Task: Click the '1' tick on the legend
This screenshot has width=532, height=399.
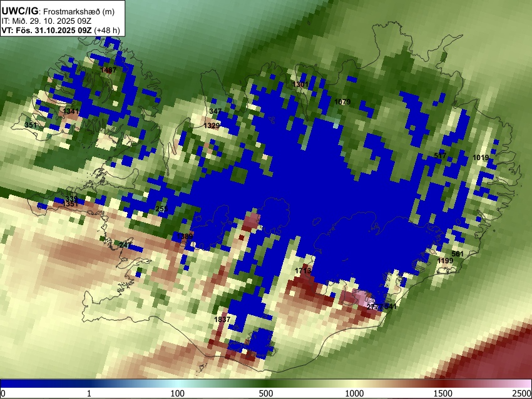Action: 89,393
